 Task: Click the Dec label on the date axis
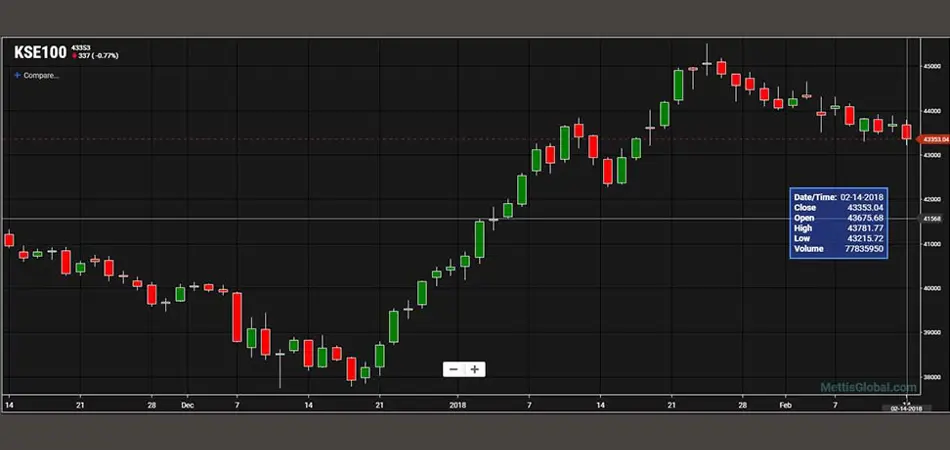point(187,405)
